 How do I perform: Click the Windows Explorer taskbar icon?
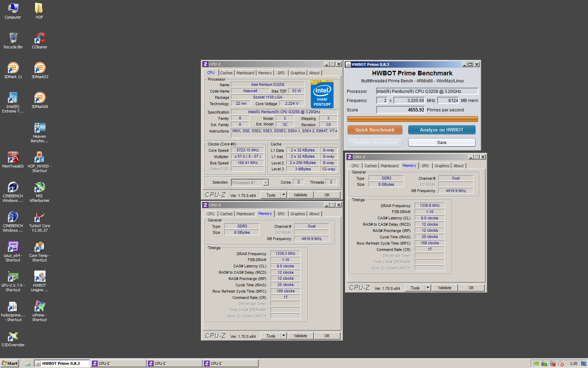(x=27, y=363)
